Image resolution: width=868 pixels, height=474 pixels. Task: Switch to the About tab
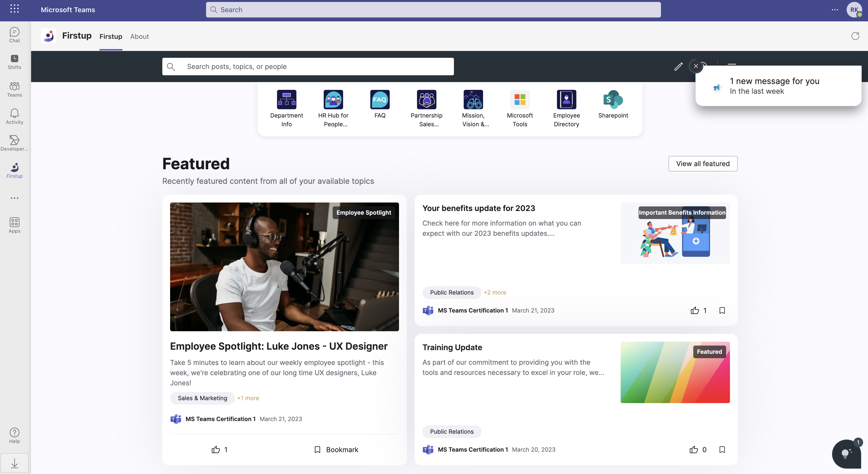(139, 36)
